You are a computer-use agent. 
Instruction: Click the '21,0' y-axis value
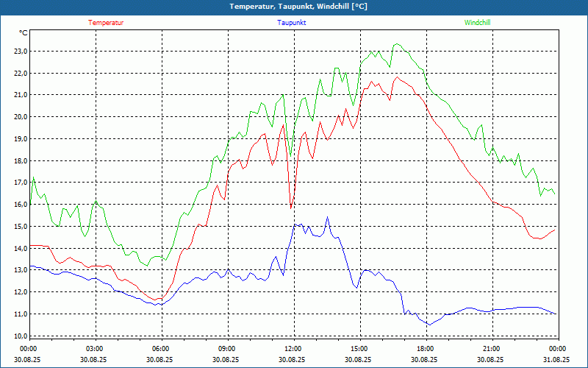tap(21, 95)
